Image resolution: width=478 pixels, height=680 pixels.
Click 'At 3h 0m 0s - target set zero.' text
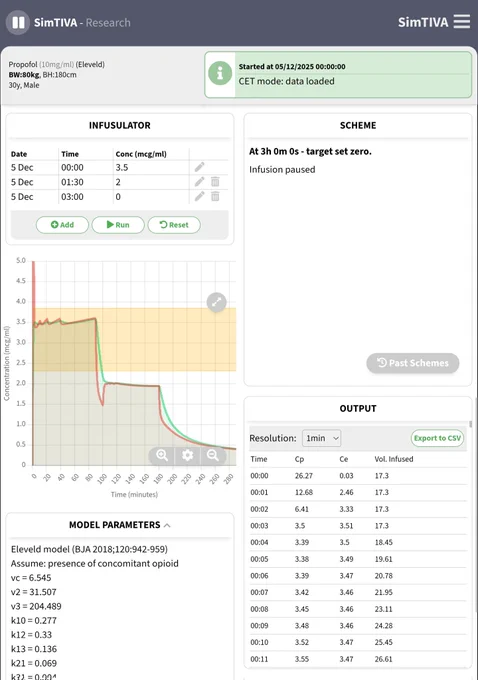[x=310, y=151]
